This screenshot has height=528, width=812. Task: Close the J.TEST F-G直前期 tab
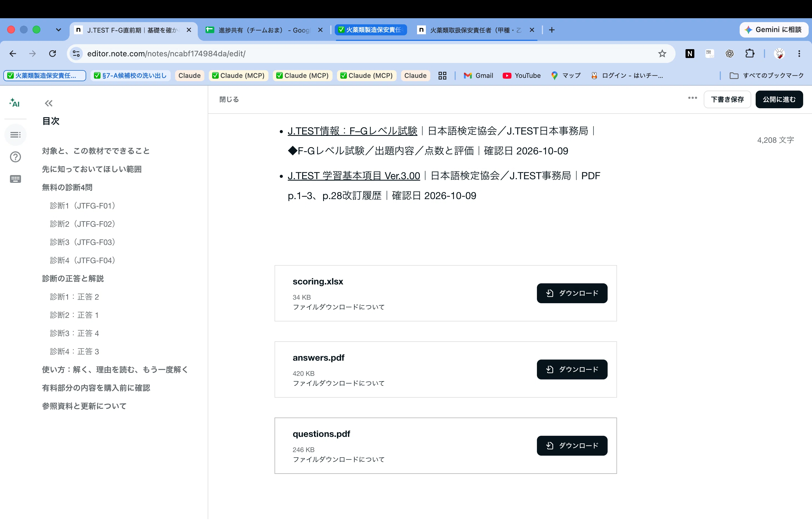click(x=189, y=30)
